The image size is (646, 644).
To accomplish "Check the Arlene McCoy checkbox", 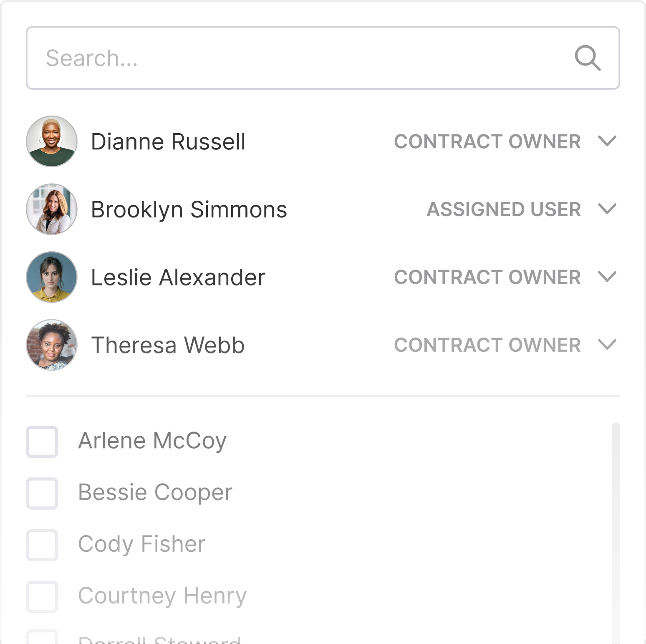I will pyautogui.click(x=42, y=442).
